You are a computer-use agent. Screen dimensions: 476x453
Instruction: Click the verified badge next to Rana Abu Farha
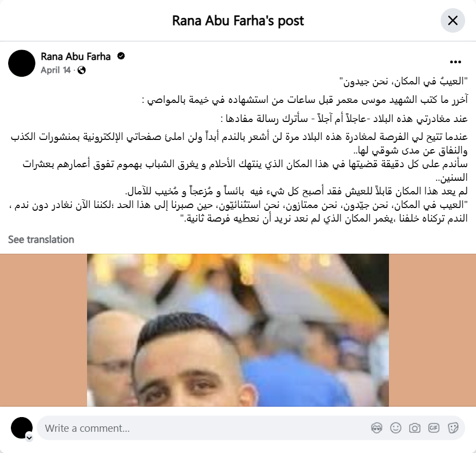point(121,56)
